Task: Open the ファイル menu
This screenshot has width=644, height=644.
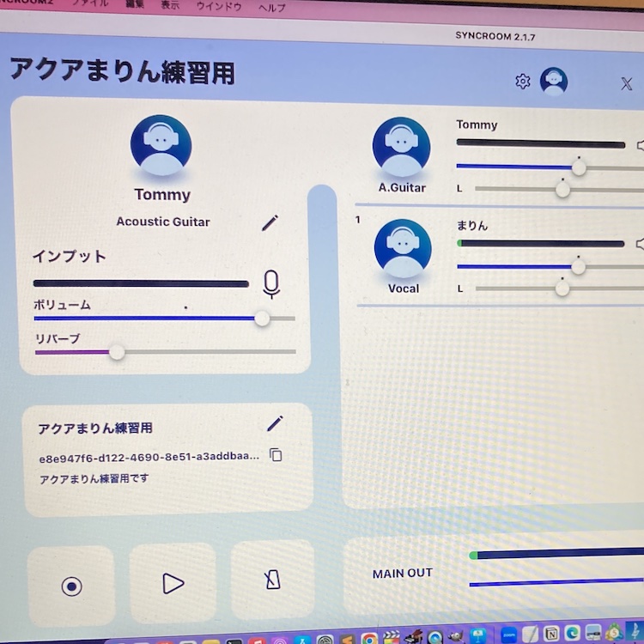Action: click(89, 3)
